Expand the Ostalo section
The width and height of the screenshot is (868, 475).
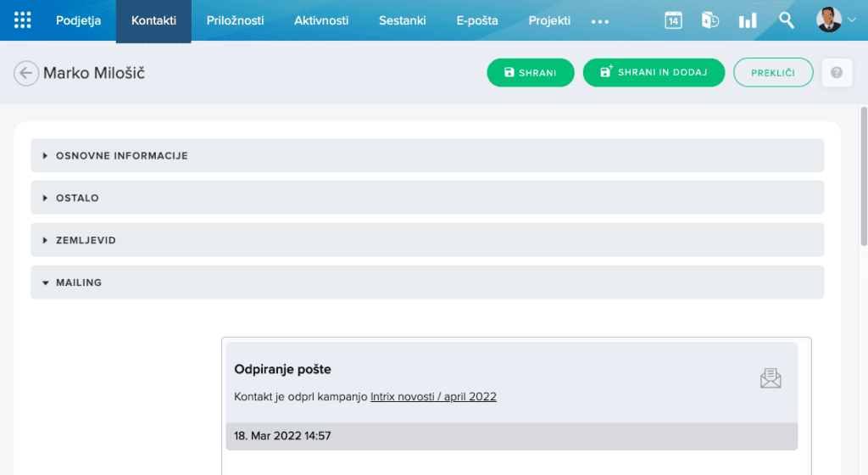tap(77, 198)
